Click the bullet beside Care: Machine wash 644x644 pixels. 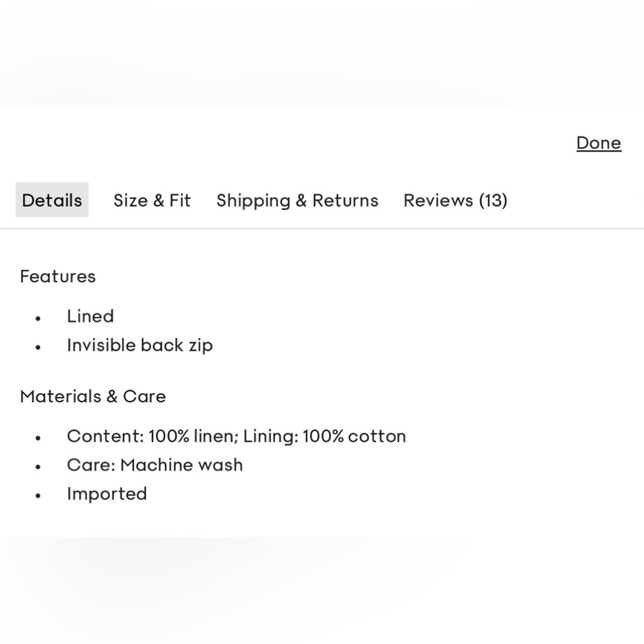[39, 467]
